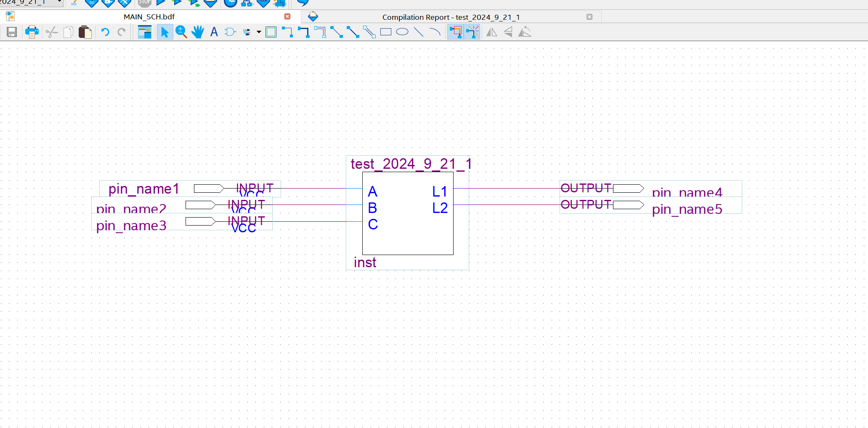Image resolution: width=868 pixels, height=428 pixels.
Task: Open the Symbol tool gate icon
Action: pos(230,32)
